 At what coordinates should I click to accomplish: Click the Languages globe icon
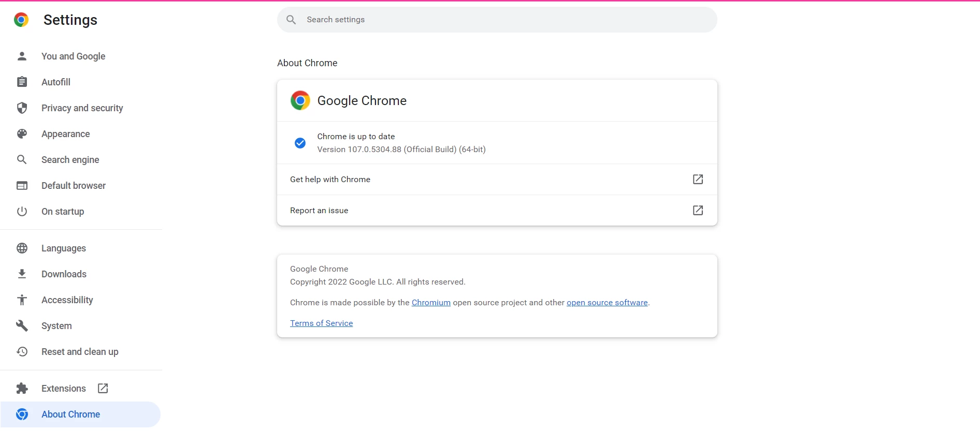click(x=22, y=248)
